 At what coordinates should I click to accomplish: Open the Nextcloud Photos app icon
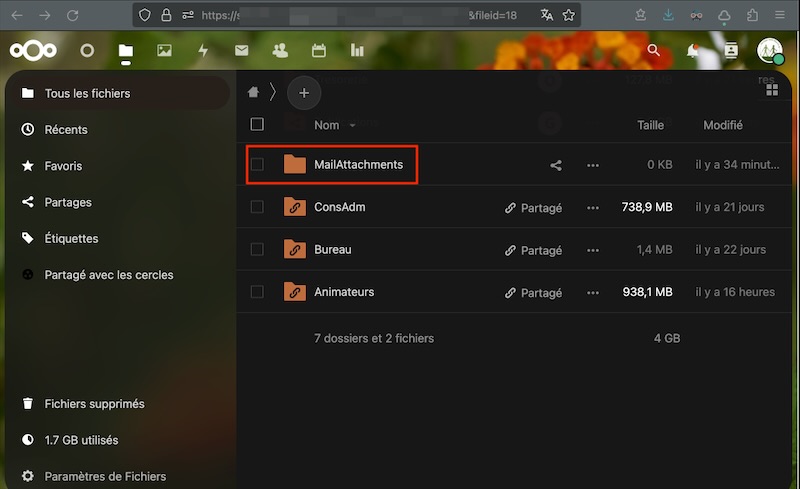tap(164, 50)
